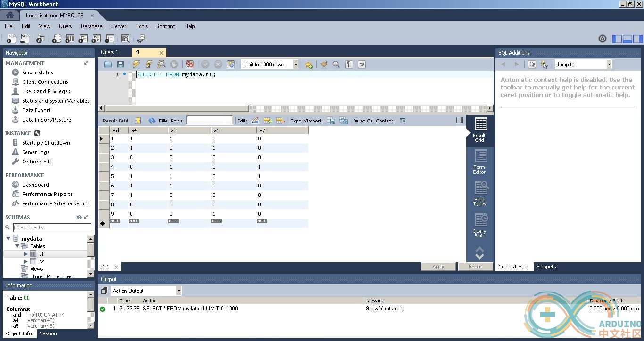Create new stored procedure icon
Viewport: 644px width, 341px height.
[x=96, y=39]
